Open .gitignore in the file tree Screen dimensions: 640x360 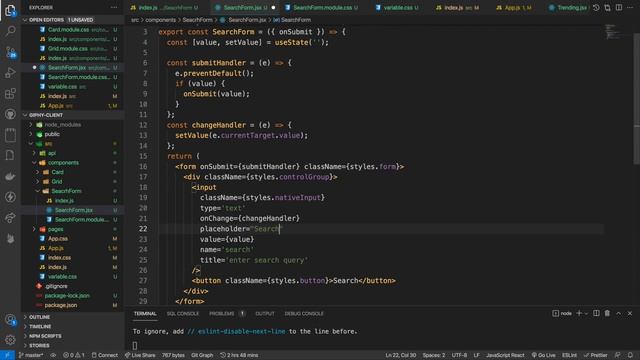pyautogui.click(x=73, y=286)
